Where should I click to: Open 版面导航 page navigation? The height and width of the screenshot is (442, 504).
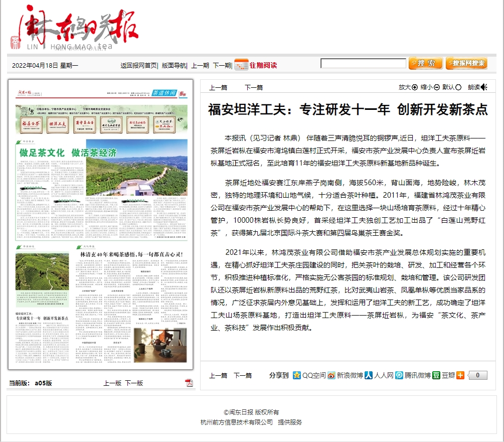[x=174, y=66]
